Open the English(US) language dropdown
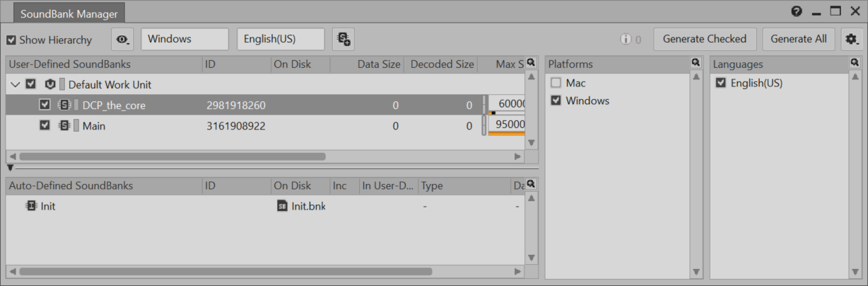The image size is (868, 286). coord(281,40)
